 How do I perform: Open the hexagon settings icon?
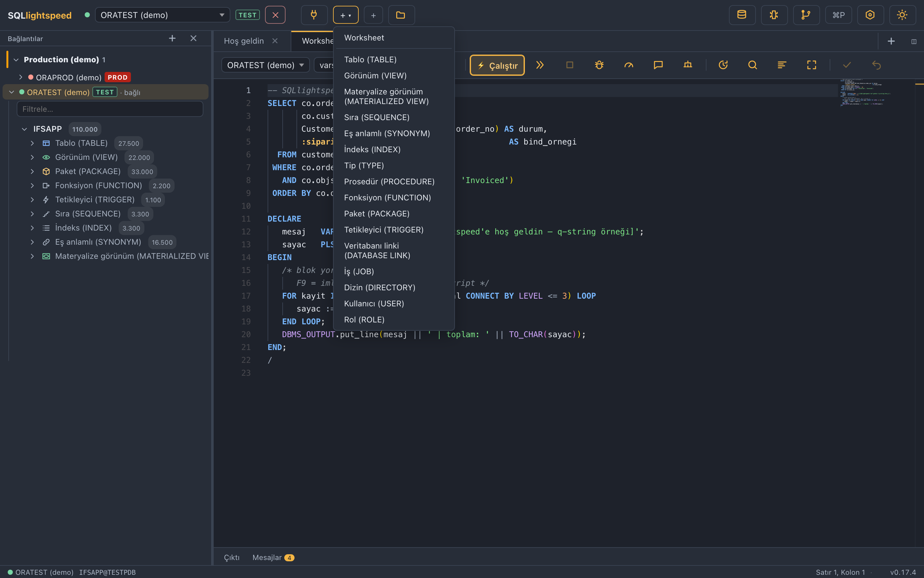[x=870, y=15]
